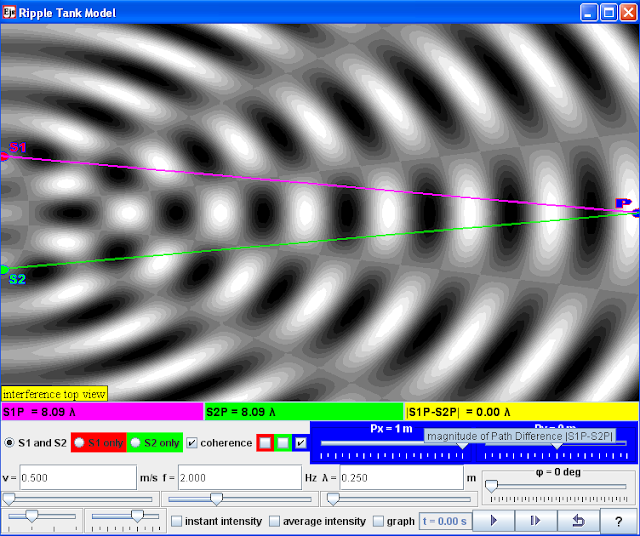Toggle the blue-bordered checked checkbox
The width and height of the screenshot is (640, 536).
(301, 443)
